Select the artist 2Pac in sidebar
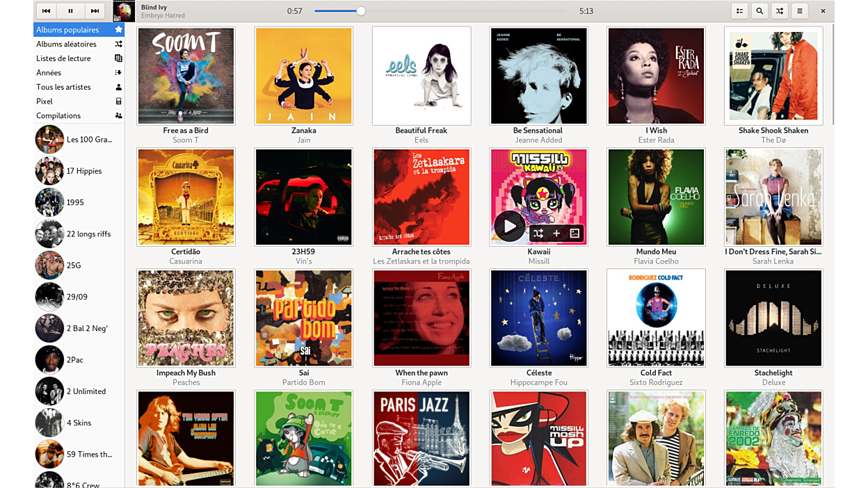The width and height of the screenshot is (868, 488). point(74,360)
